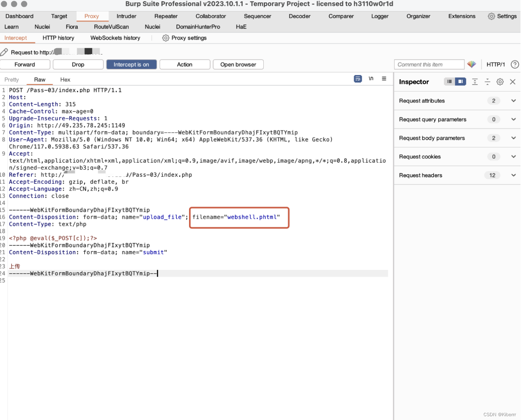Screen dimensions: 522x420
Task: Switch to the Pretty view tab
Action: pyautogui.click(x=12, y=80)
